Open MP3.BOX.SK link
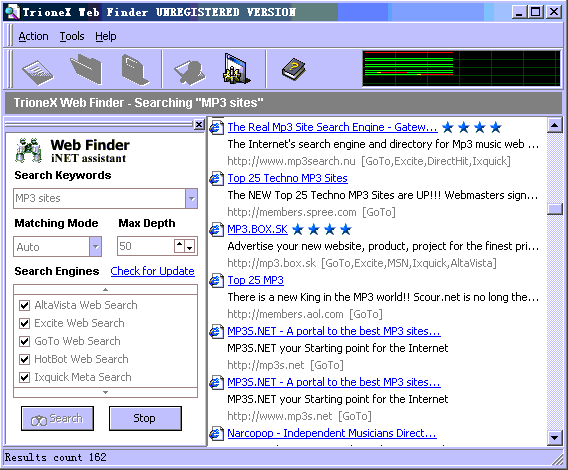This screenshot has height=470, width=568. coord(257,229)
